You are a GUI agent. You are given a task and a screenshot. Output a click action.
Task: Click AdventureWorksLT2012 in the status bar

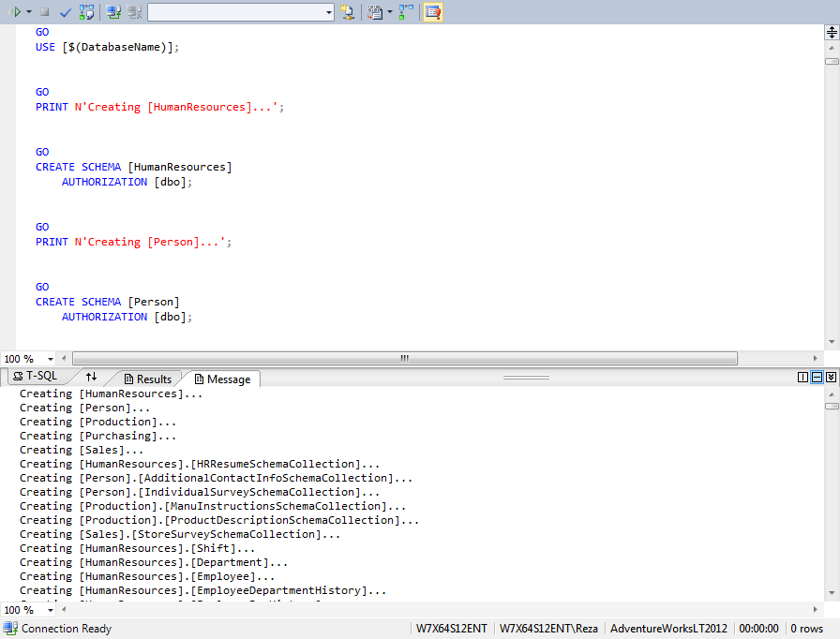(x=668, y=629)
